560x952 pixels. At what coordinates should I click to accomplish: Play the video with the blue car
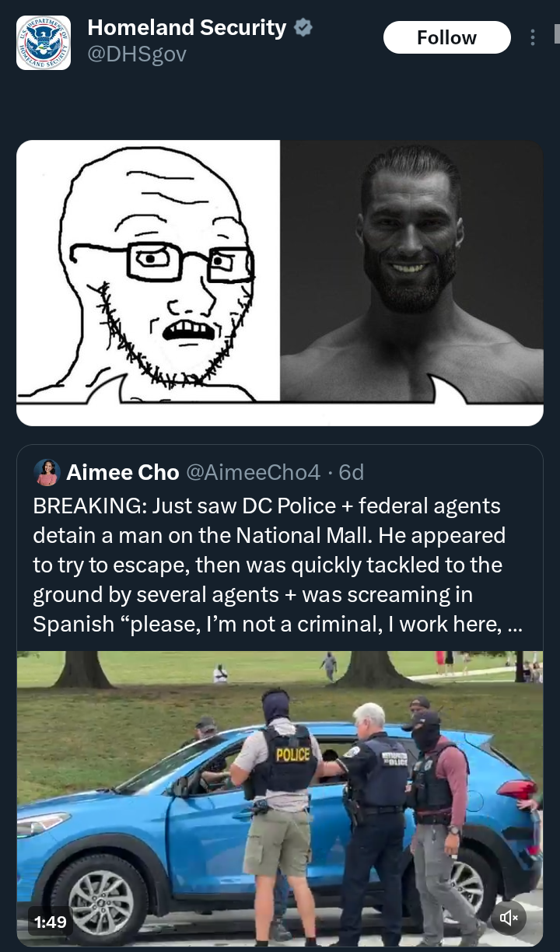coord(280,799)
